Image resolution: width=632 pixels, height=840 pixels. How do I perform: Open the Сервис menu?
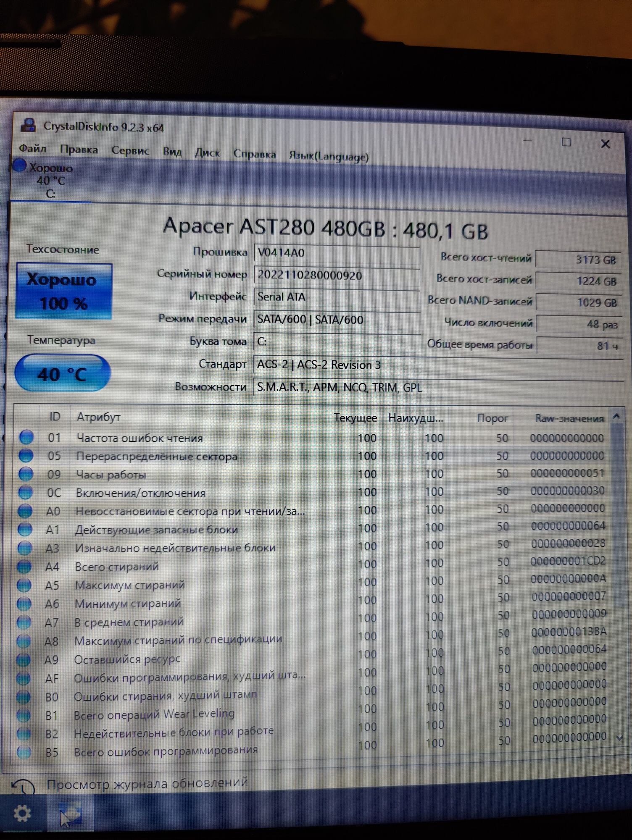point(130,151)
